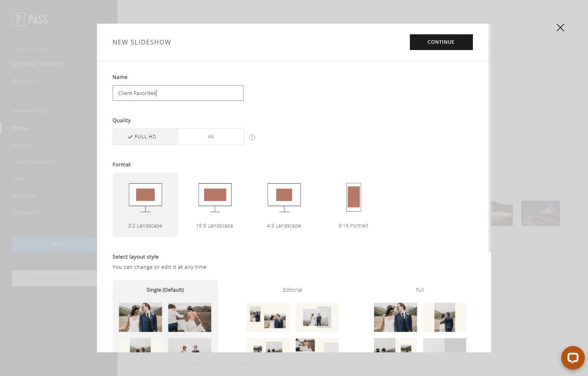Image resolution: width=588 pixels, height=376 pixels.
Task: Click the NEXT button in sidebar
Action: click(54, 245)
